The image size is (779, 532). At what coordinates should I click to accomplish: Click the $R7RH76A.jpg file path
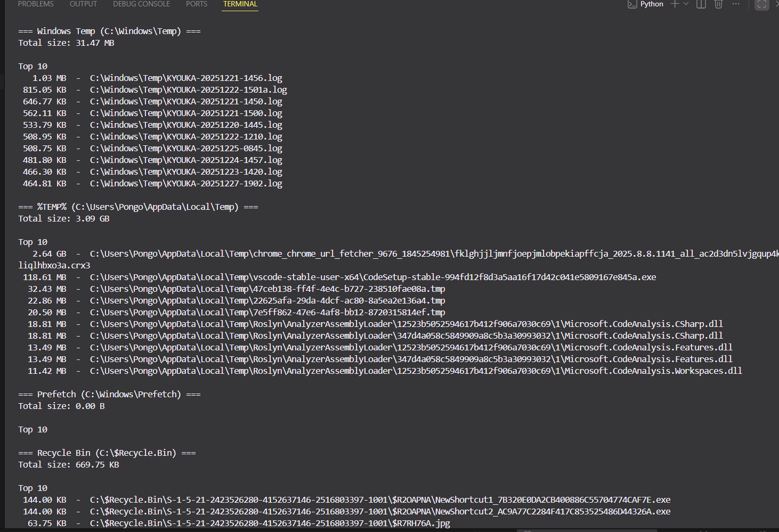tap(270, 523)
